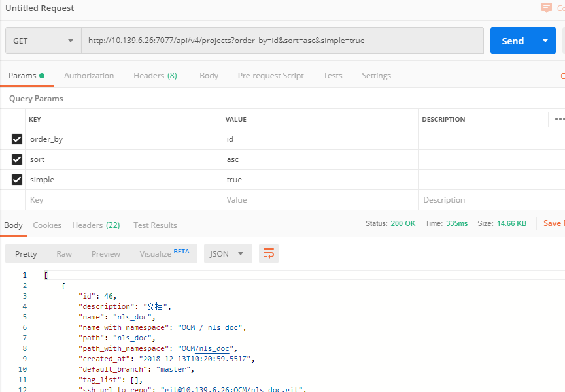565x392 pixels.
Task: Click the comments icon at top right
Action: tap(547, 8)
